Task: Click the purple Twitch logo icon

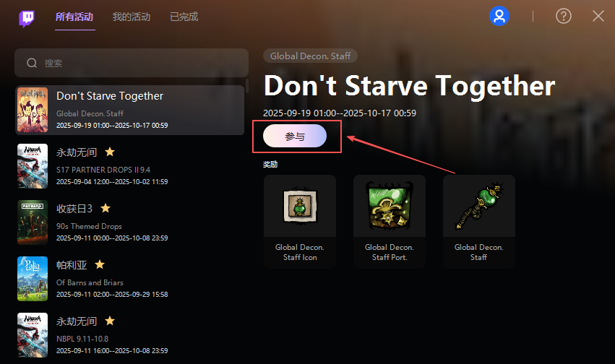Action: tap(27, 18)
